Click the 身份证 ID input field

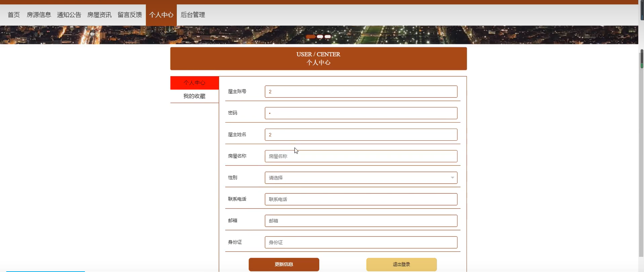(x=361, y=242)
